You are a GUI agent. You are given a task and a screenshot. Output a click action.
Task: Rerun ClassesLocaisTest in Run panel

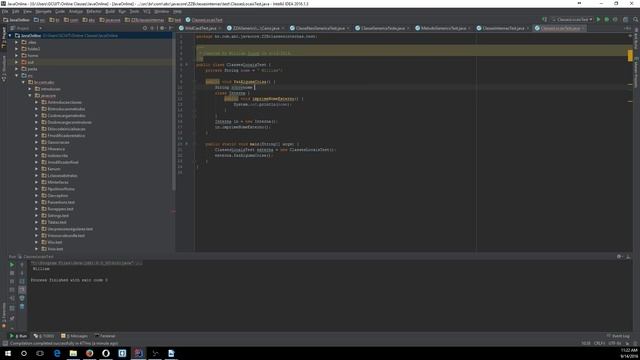[x=12, y=265]
